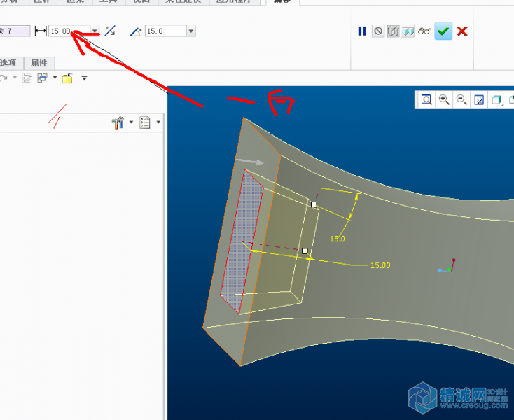Image resolution: width=514 pixels, height=420 pixels.
Task: Select the red hatched sketch region
Action: (242, 242)
